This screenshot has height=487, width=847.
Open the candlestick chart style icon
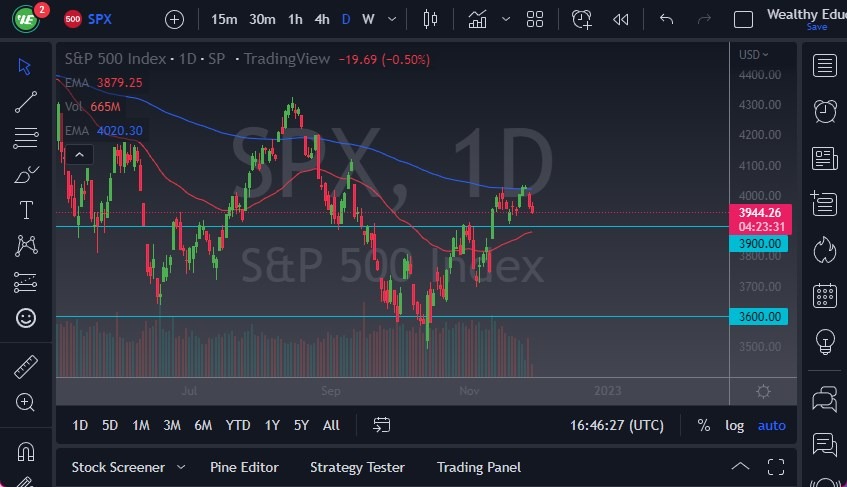pos(431,19)
